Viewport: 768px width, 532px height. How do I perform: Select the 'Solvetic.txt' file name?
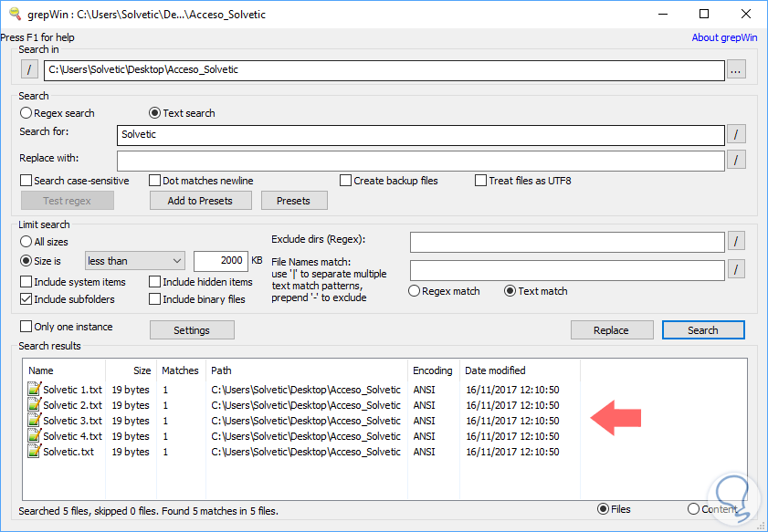68,452
